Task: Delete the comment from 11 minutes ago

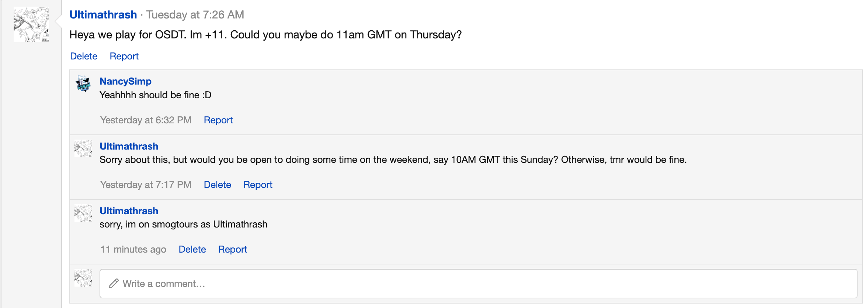Action: 192,249
